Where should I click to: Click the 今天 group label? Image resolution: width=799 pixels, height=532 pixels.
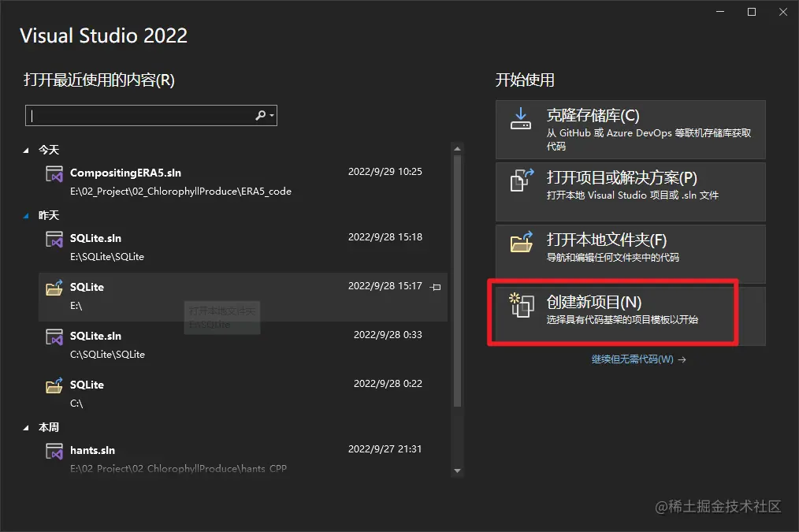point(49,151)
